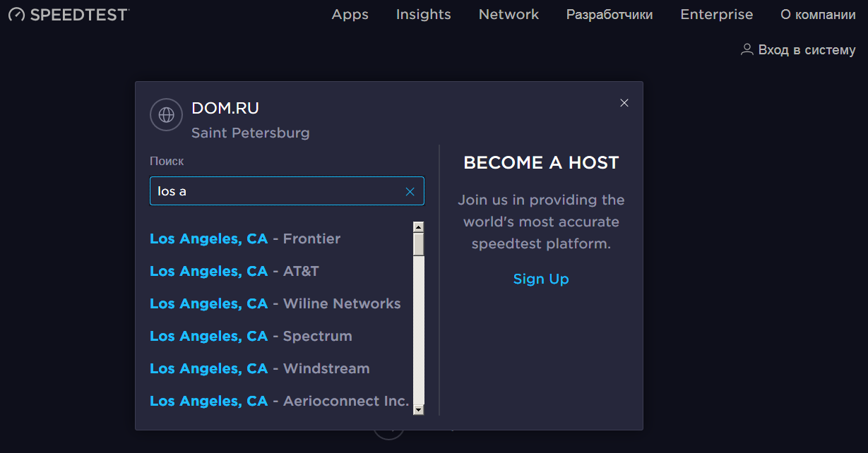Click the user profile icon

747,49
